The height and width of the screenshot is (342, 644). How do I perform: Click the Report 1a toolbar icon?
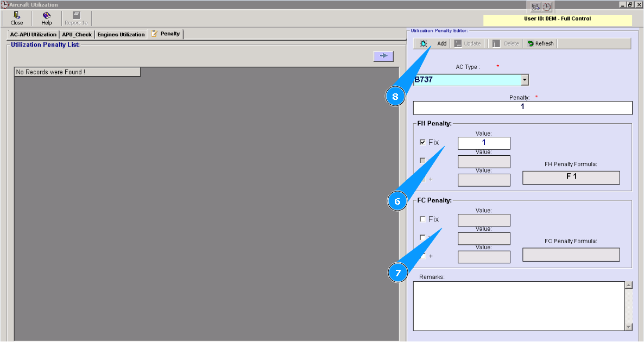pyautogui.click(x=76, y=18)
